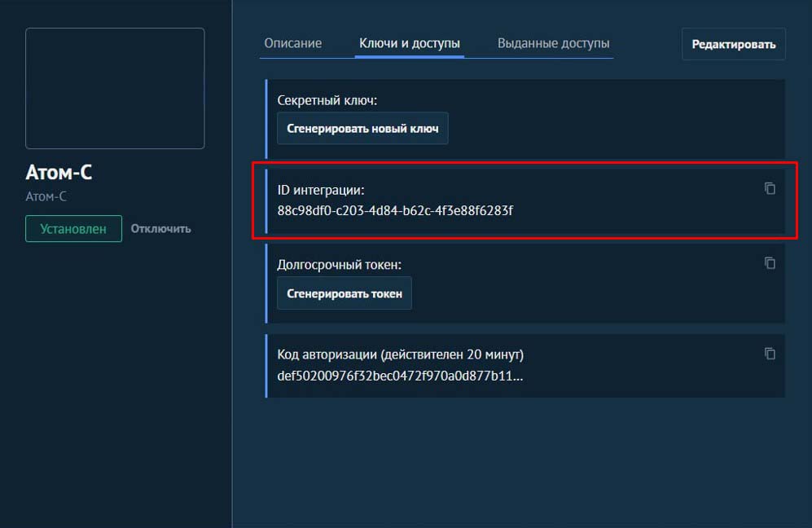Select the Ключи и доступы tab

click(x=409, y=43)
